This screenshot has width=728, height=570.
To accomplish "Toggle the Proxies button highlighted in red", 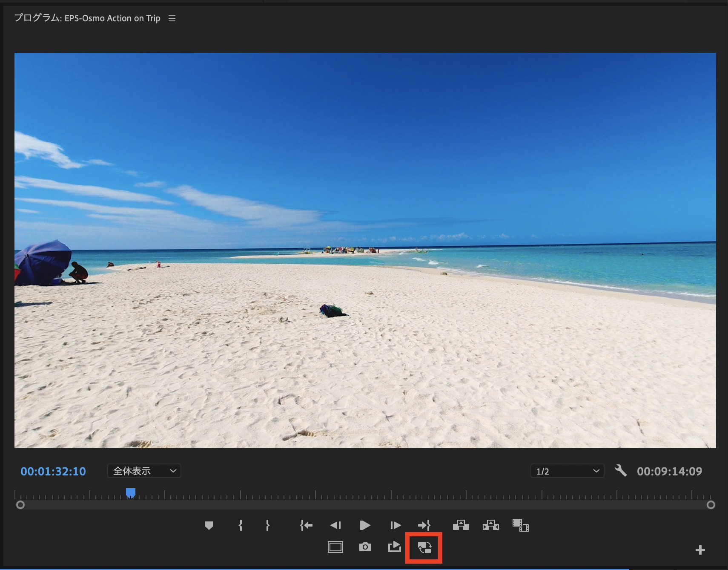I will click(x=424, y=547).
